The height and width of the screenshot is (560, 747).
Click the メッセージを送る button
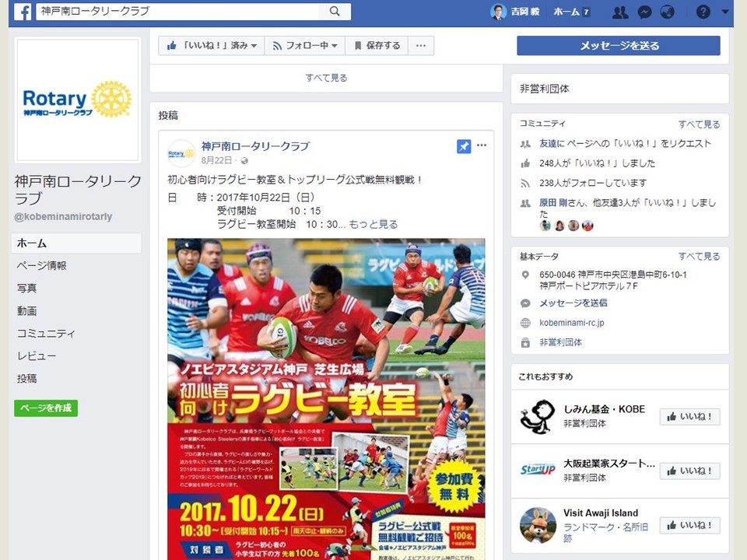[619, 46]
